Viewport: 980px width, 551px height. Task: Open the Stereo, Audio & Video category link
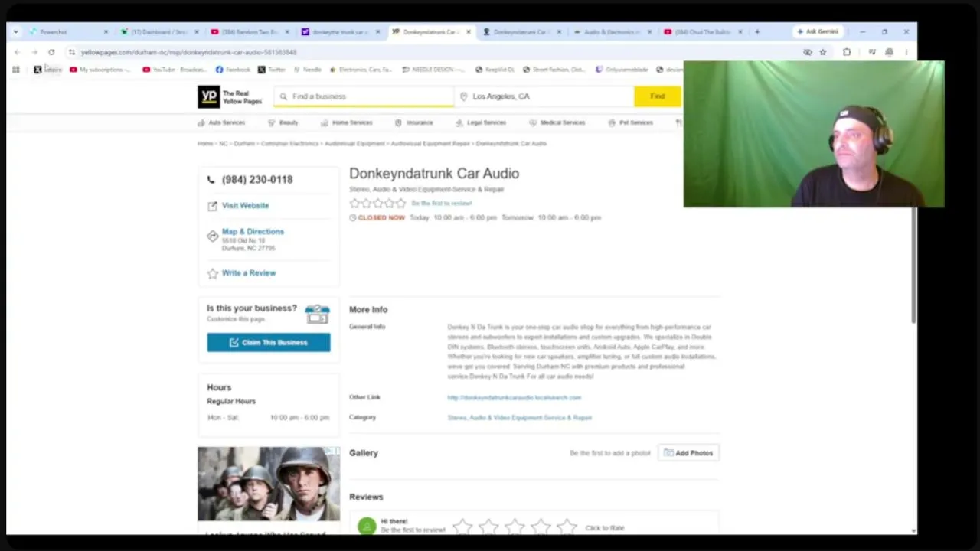click(520, 418)
